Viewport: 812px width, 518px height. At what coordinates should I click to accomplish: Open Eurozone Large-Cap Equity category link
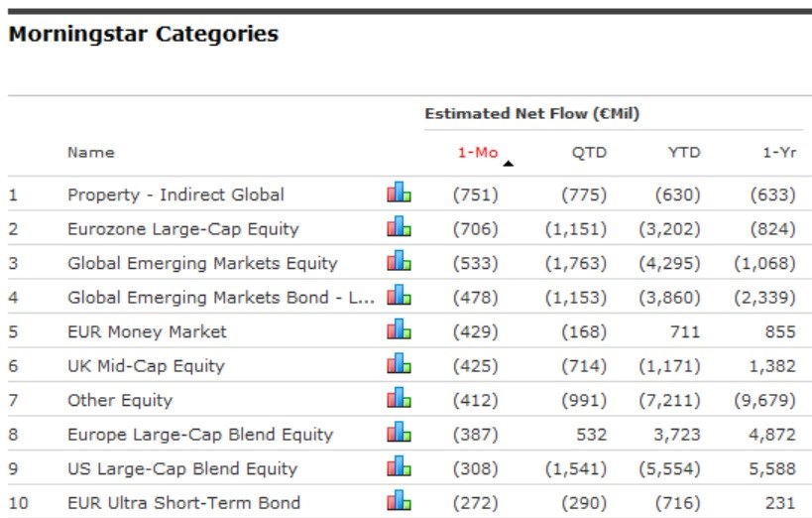pyautogui.click(x=182, y=228)
